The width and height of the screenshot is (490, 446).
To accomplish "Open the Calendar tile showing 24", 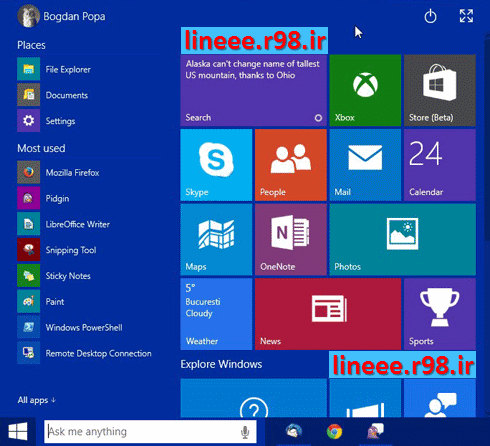I will pyautogui.click(x=440, y=165).
